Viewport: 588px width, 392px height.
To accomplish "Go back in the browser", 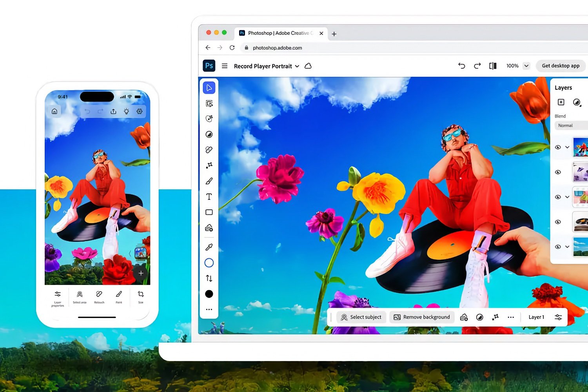I will pyautogui.click(x=208, y=47).
